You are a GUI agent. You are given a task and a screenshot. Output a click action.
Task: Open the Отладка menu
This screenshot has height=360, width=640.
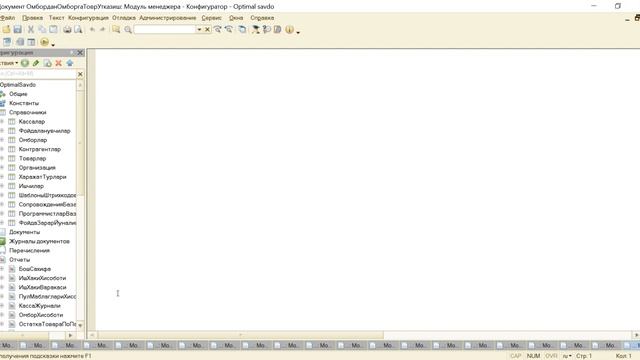[x=124, y=18]
